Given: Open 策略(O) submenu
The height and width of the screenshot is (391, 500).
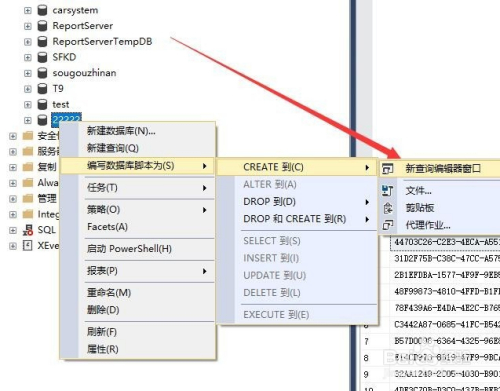Looking at the screenshot, I should coord(137,210).
